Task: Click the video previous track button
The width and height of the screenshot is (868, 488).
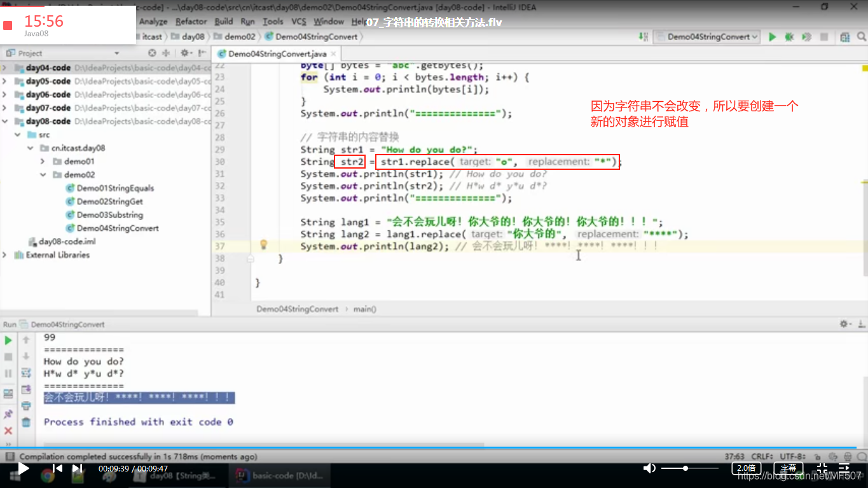Action: 57,469
